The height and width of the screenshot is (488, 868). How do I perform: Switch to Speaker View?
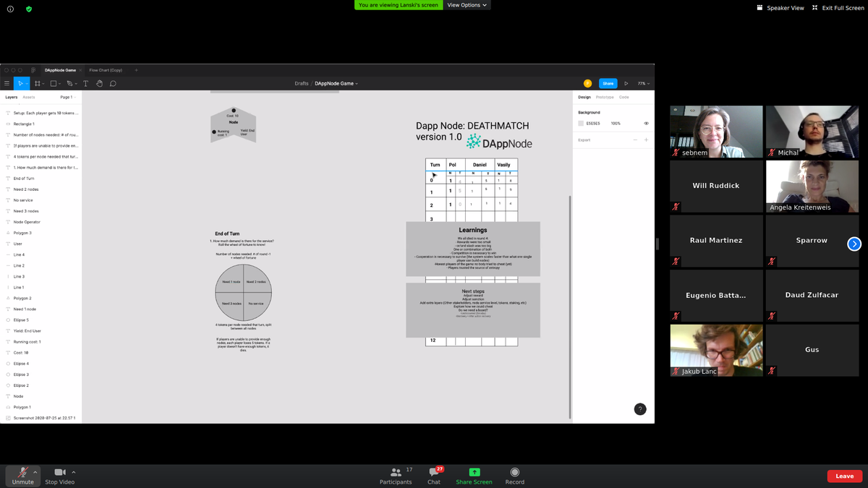[780, 7]
